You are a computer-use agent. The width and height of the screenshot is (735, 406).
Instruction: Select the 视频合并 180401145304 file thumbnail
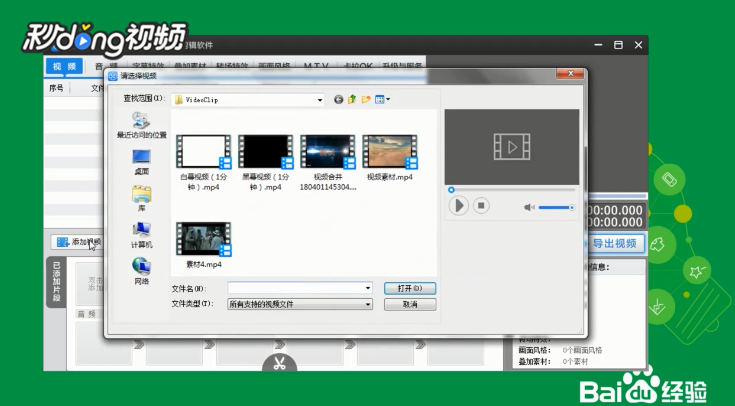(328, 152)
